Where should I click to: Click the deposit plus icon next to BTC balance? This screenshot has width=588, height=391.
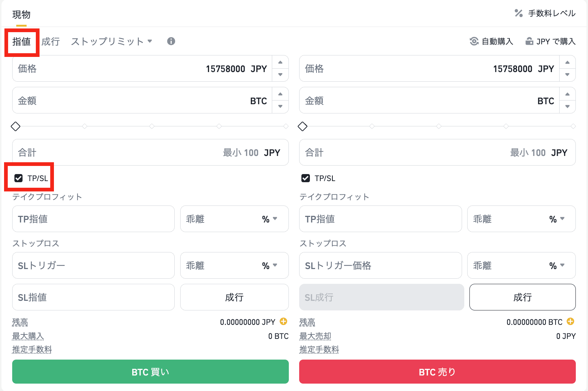[570, 322]
